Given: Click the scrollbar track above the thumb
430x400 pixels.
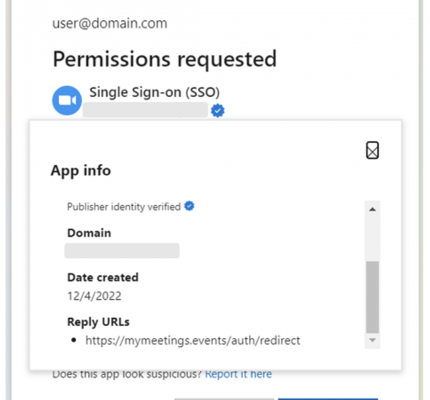Looking at the screenshot, I should 373,239.
